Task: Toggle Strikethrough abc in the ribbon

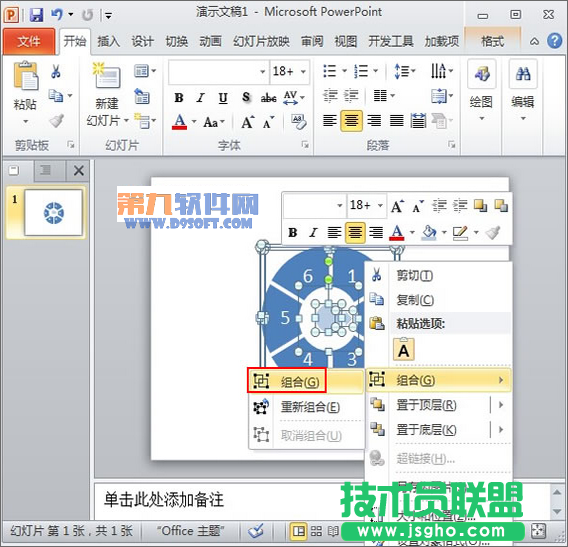Action: point(268,97)
